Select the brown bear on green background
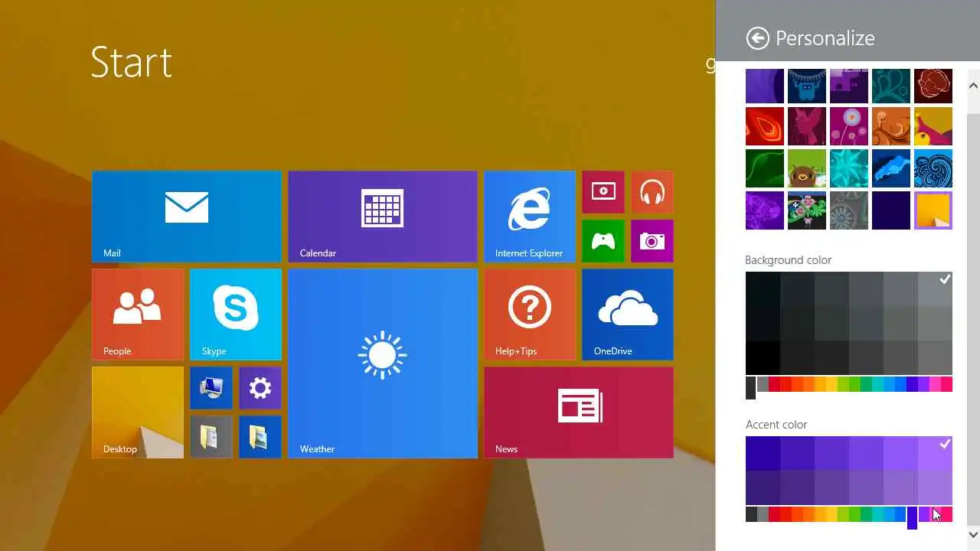Image resolution: width=980 pixels, height=551 pixels. pyautogui.click(x=807, y=168)
